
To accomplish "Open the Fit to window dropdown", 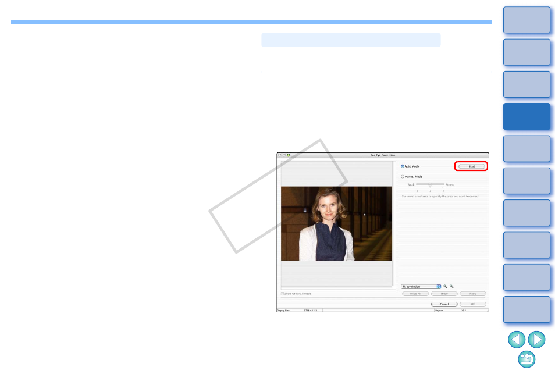I will pos(421,287).
